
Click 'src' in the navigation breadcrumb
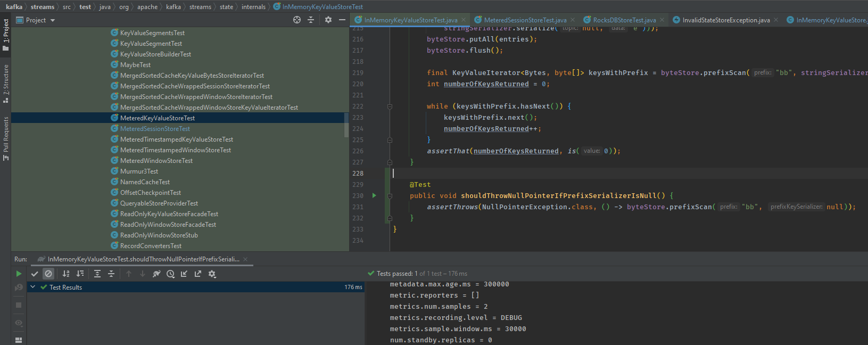point(67,7)
